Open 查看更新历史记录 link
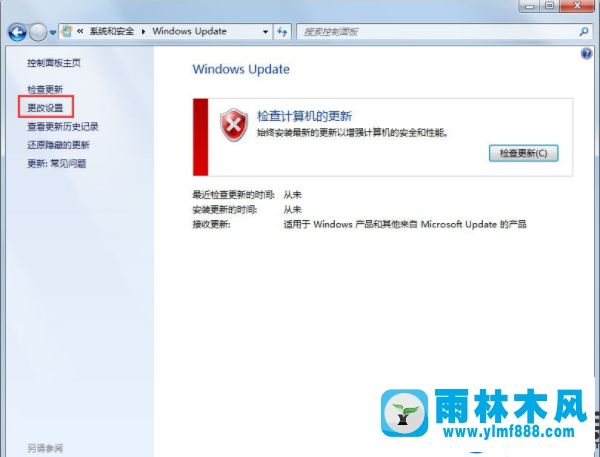 (63, 127)
